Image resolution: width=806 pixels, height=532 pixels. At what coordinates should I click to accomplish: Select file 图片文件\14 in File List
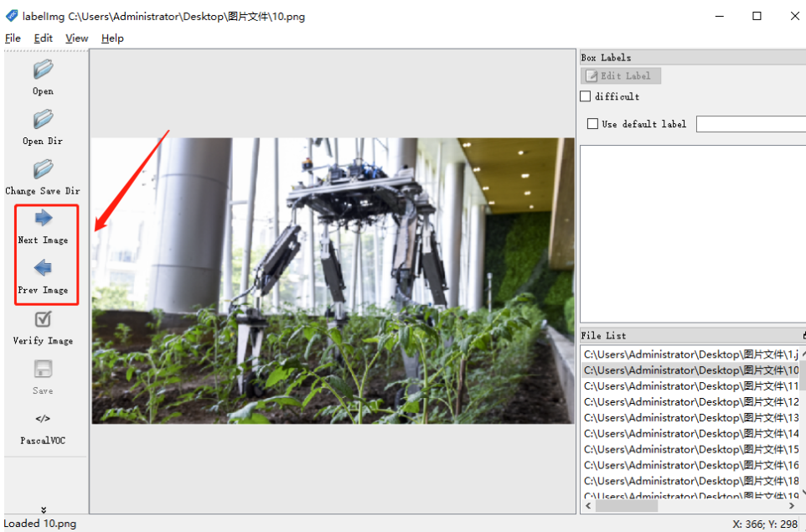690,433
